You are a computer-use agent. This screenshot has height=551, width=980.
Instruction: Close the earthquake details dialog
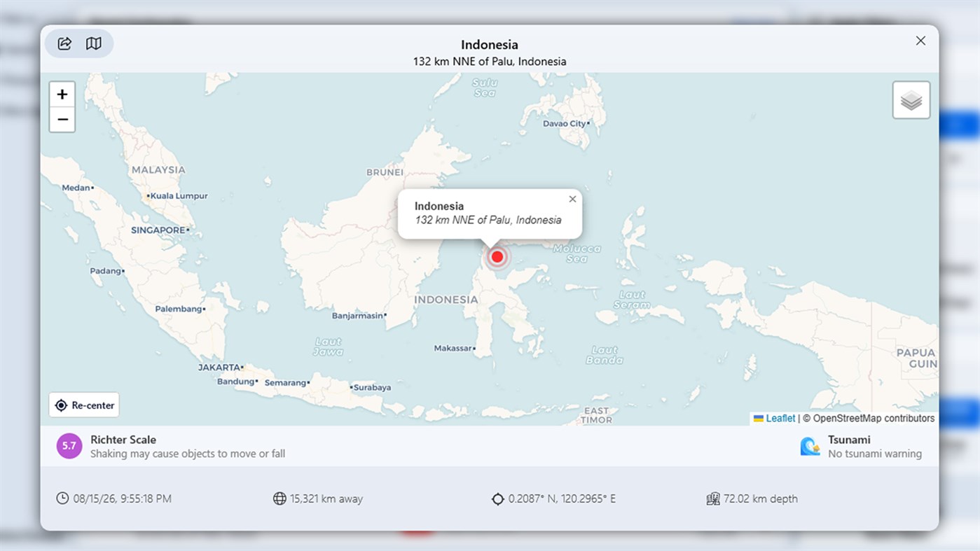(920, 41)
